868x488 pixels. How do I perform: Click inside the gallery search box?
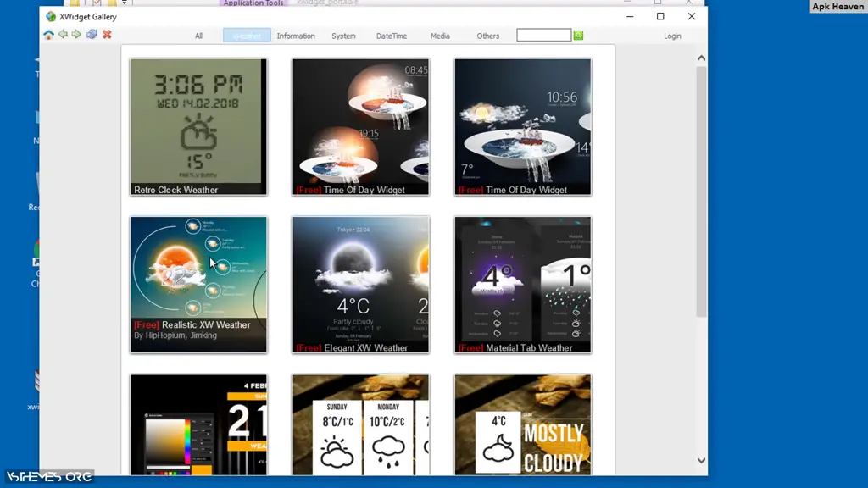pyautogui.click(x=542, y=35)
